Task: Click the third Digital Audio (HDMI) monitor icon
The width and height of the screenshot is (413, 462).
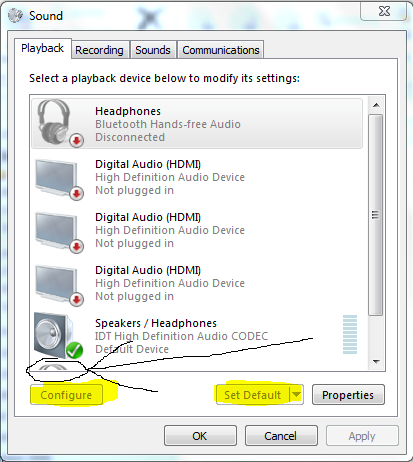Action: tap(57, 284)
